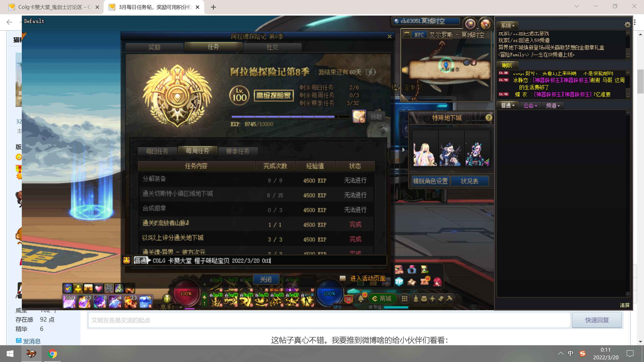The image size is (644, 362).
Task: Expand the 普通 chat channel dropdown
Action: tap(508, 105)
